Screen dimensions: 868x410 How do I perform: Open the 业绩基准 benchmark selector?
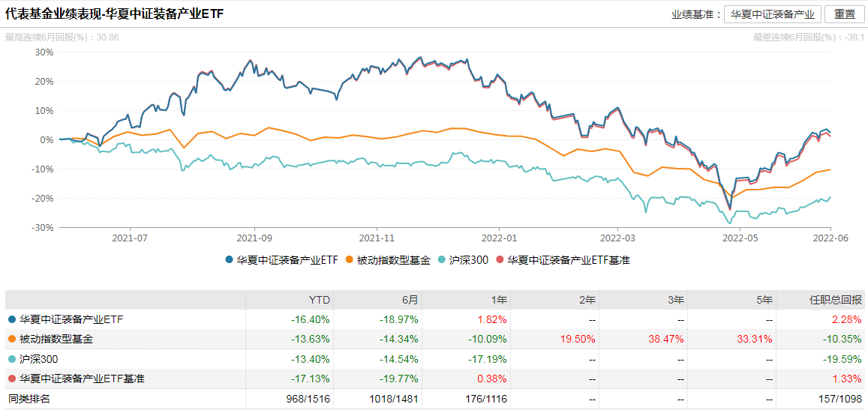(x=772, y=14)
